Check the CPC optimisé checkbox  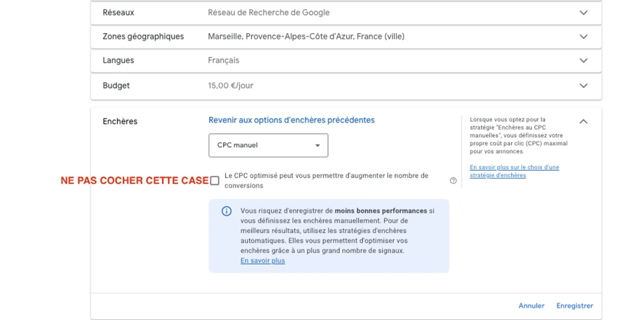(x=214, y=181)
